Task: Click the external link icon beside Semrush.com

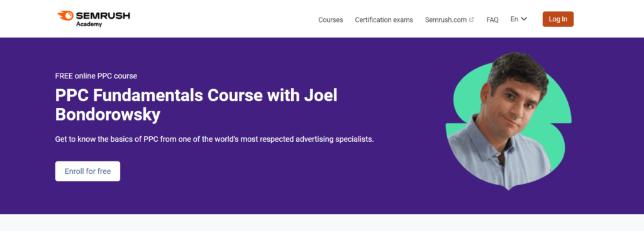Action: tap(472, 19)
